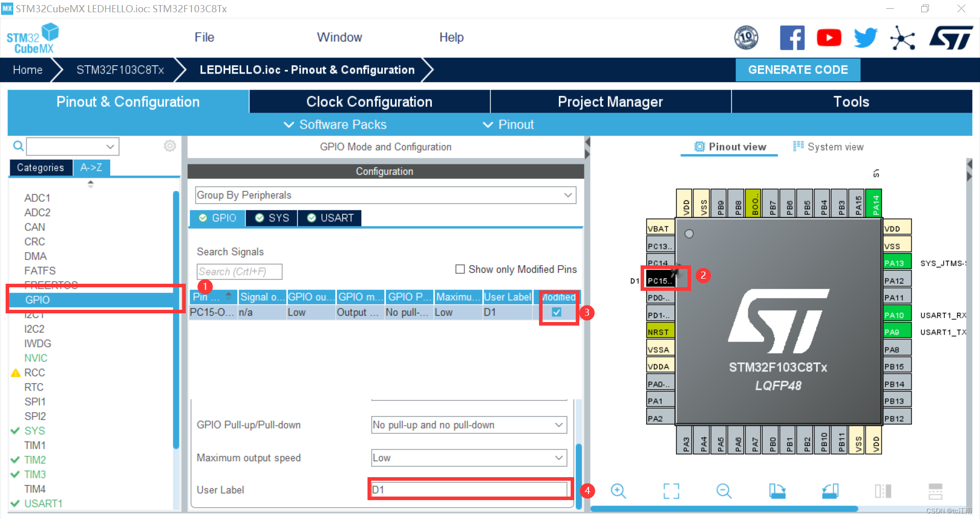Screen dimensions: 980x519
Task: Switch to Project Manager tab
Action: tap(610, 102)
